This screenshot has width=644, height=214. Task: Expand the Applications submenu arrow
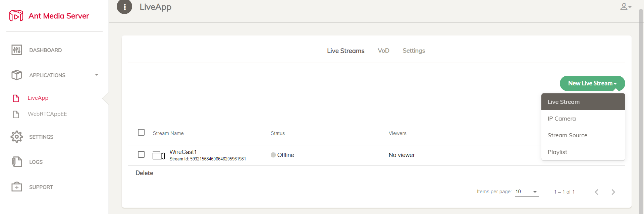97,75
